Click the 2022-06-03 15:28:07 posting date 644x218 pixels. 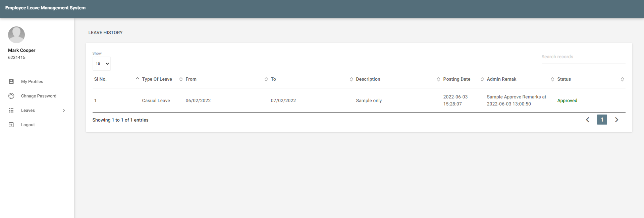(455, 100)
